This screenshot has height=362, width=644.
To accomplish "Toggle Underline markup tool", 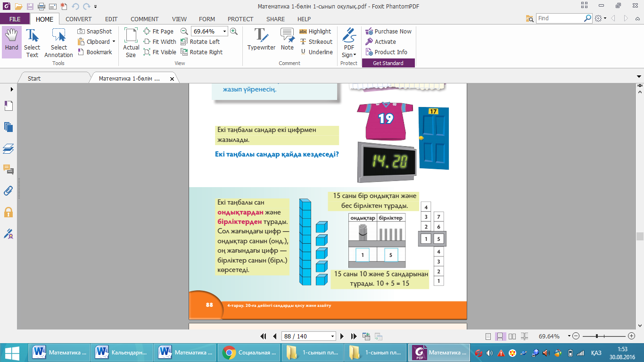I will (x=316, y=52).
